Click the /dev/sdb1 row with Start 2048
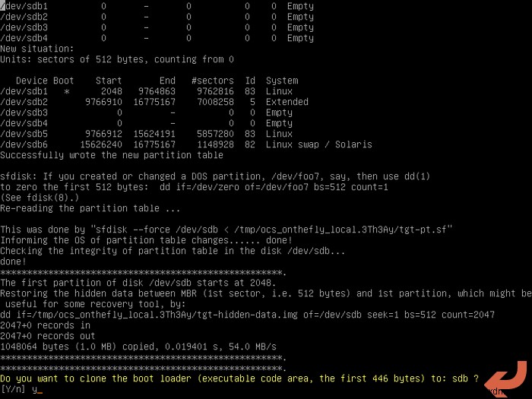 point(146,91)
